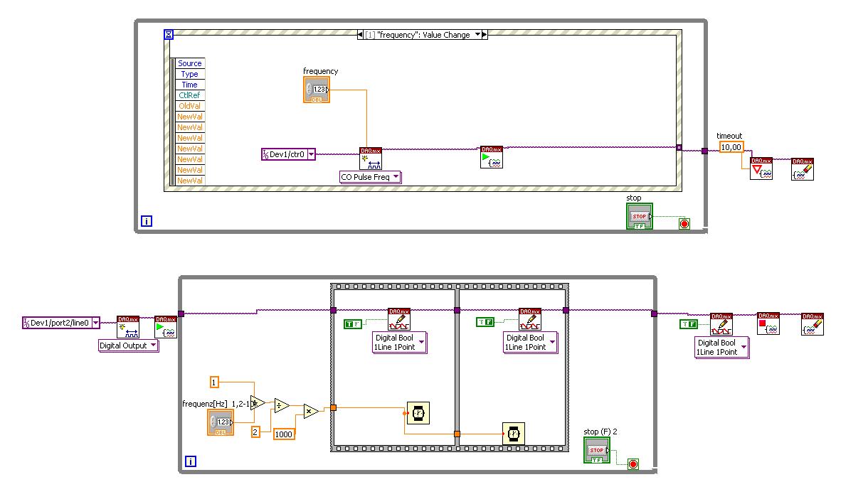
Task: Select the DAQmx Wait Until Done node
Action: tap(761, 168)
